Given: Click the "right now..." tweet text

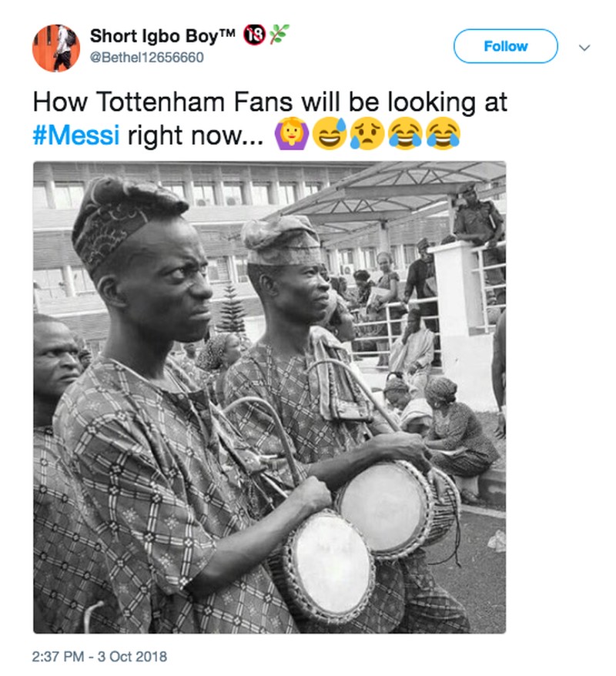Looking at the screenshot, I should (x=195, y=136).
